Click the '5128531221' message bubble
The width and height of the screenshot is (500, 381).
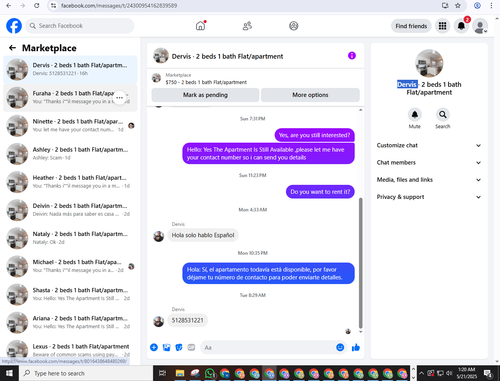click(x=187, y=320)
